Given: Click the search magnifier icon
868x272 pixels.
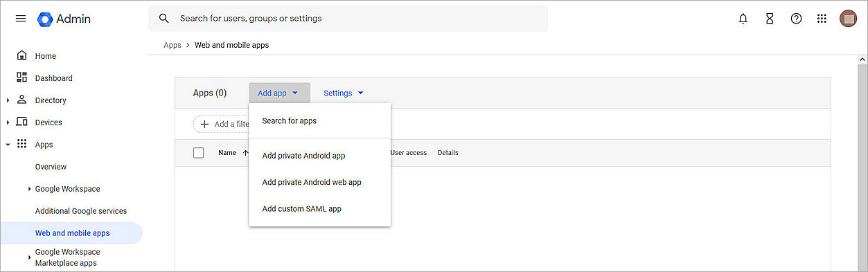Looking at the screenshot, I should coord(164,19).
